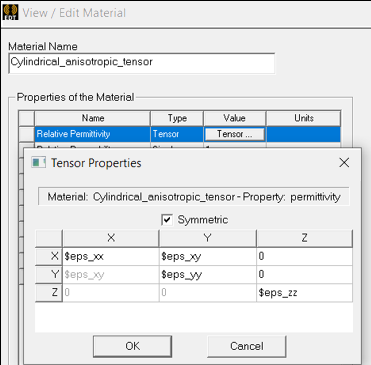Select the $eps_zz cell
The image size is (371, 365).
[x=304, y=293]
